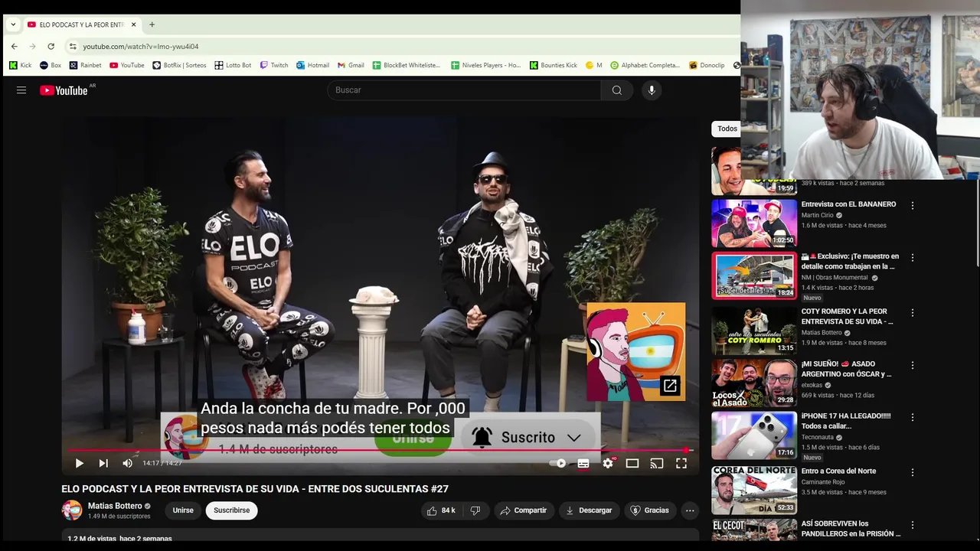This screenshot has width=980, height=551.
Task: Open the Rainbet bookmark
Action: 85,65
